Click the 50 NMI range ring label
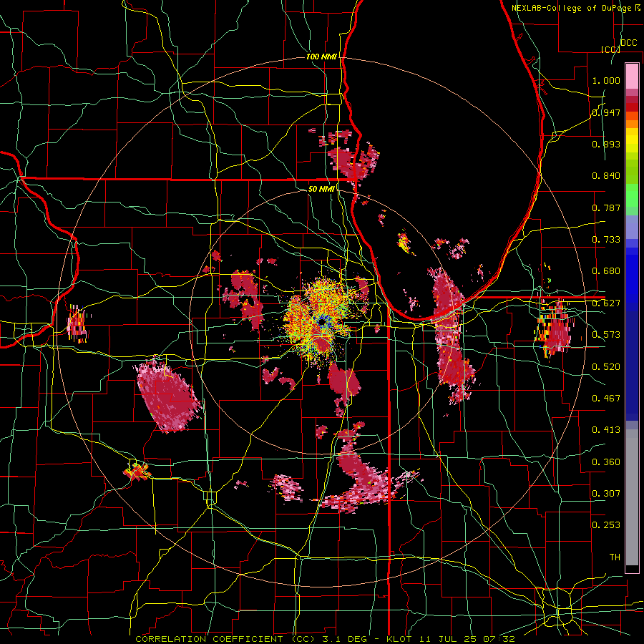This screenshot has height=644, width=644. pyautogui.click(x=321, y=189)
